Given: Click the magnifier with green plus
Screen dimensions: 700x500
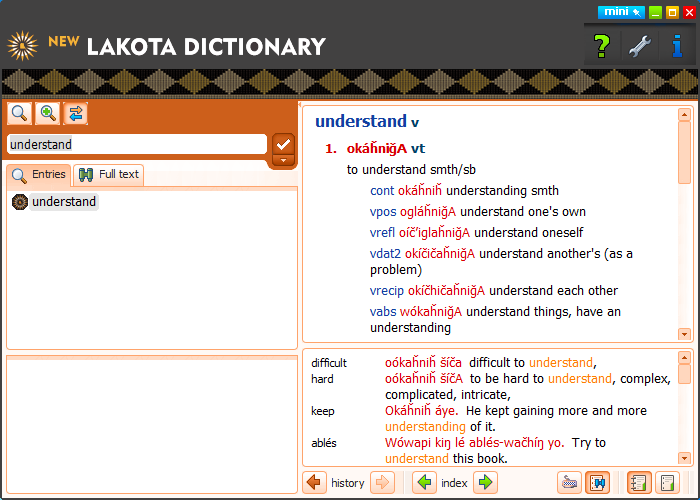Looking at the screenshot, I should click(47, 113).
